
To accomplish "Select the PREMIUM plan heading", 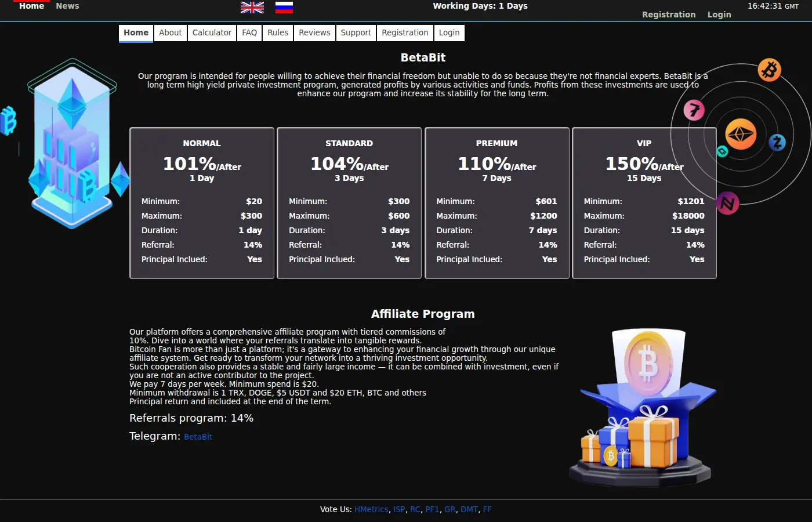I will (x=496, y=143).
